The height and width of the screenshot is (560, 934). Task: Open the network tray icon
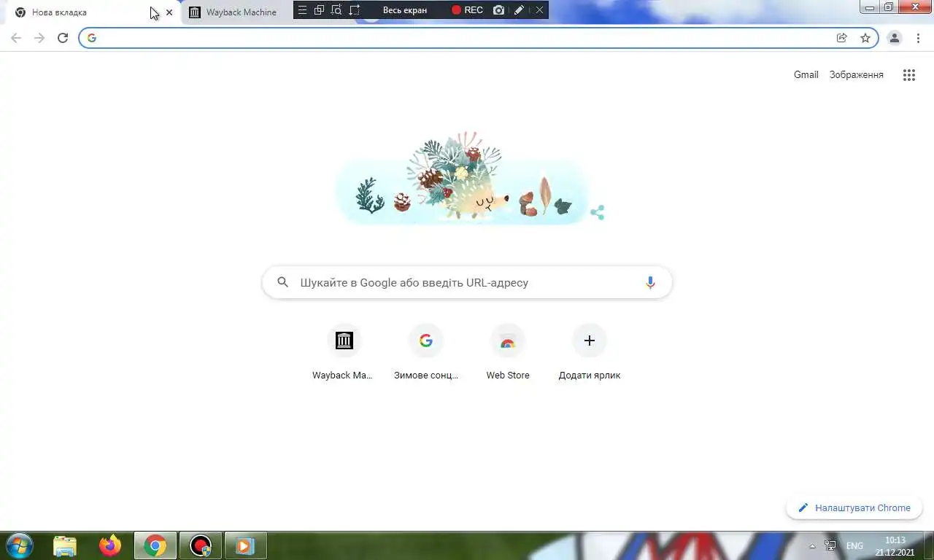point(830,545)
